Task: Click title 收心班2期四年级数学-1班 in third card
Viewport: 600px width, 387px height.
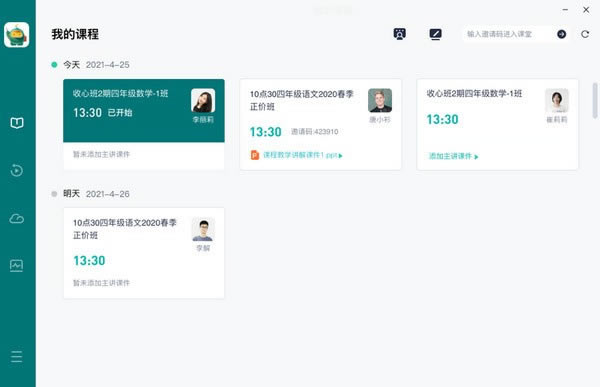Action: coord(474,93)
